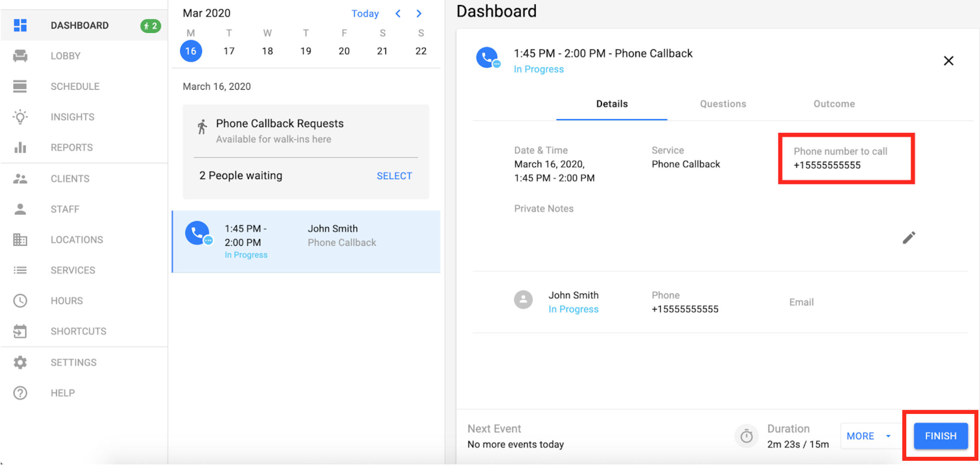The height and width of the screenshot is (466, 980).
Task: Click the Private Notes label
Action: click(x=544, y=209)
